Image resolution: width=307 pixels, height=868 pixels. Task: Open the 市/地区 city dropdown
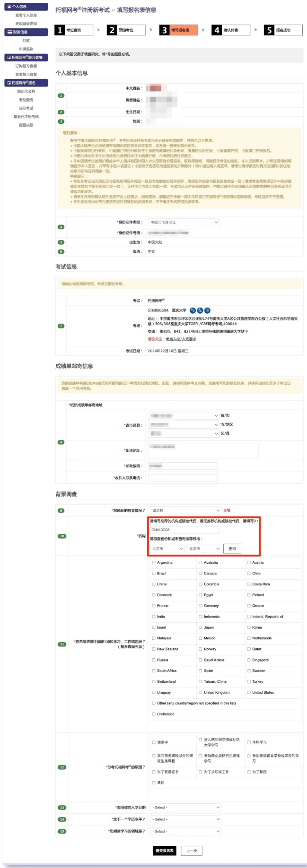coord(184,424)
